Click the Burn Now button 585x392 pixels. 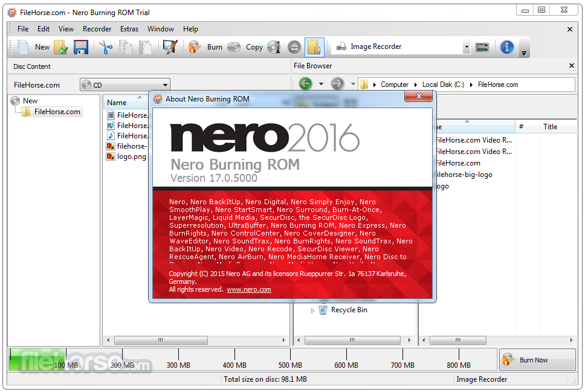[x=537, y=359]
